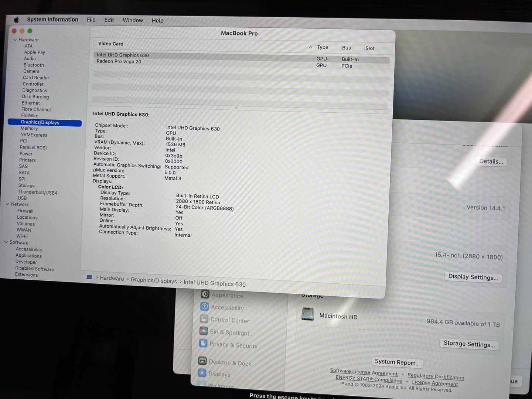
Task: Select Printers in sidebar
Action: [x=27, y=160]
